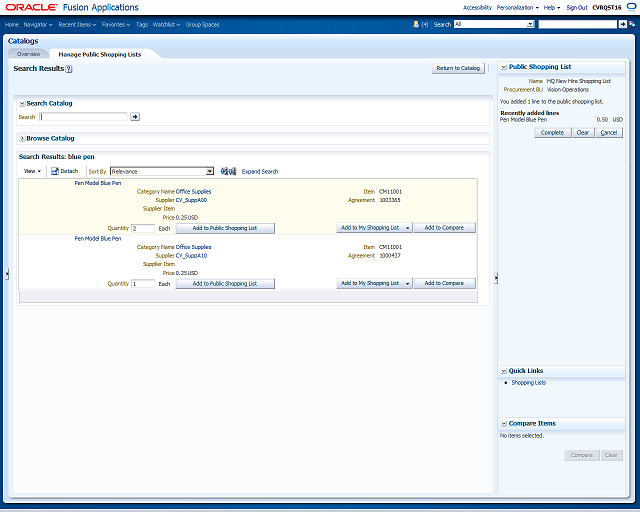Click the Quantity field showing 2

tap(143, 228)
